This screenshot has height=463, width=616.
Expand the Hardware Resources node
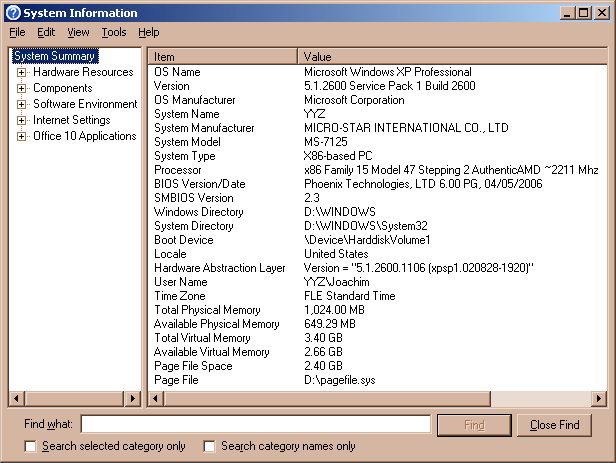21,72
